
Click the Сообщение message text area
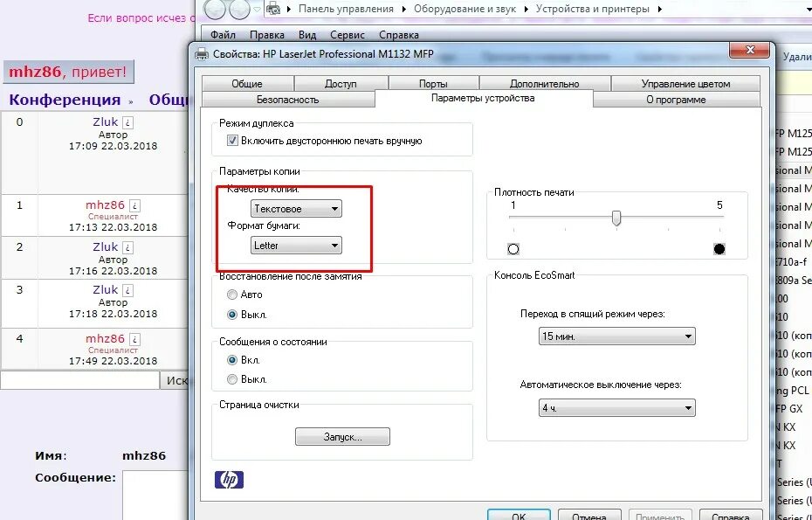[x=155, y=496]
